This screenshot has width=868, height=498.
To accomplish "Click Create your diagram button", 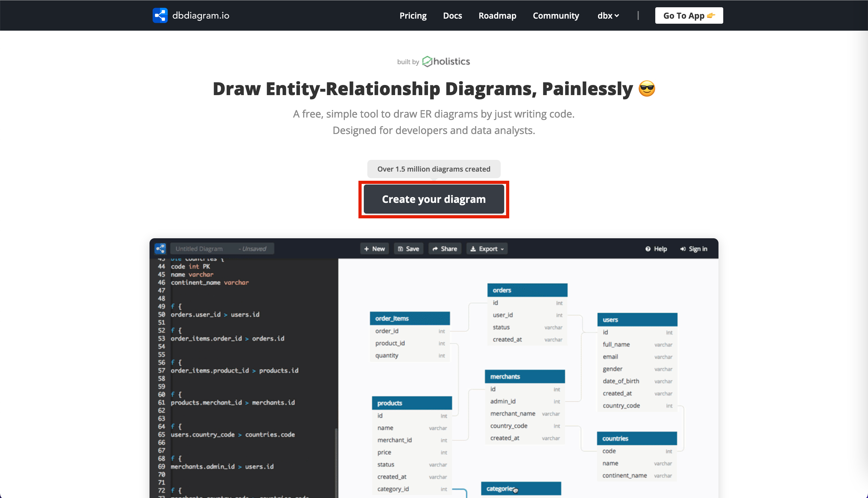I will (433, 199).
